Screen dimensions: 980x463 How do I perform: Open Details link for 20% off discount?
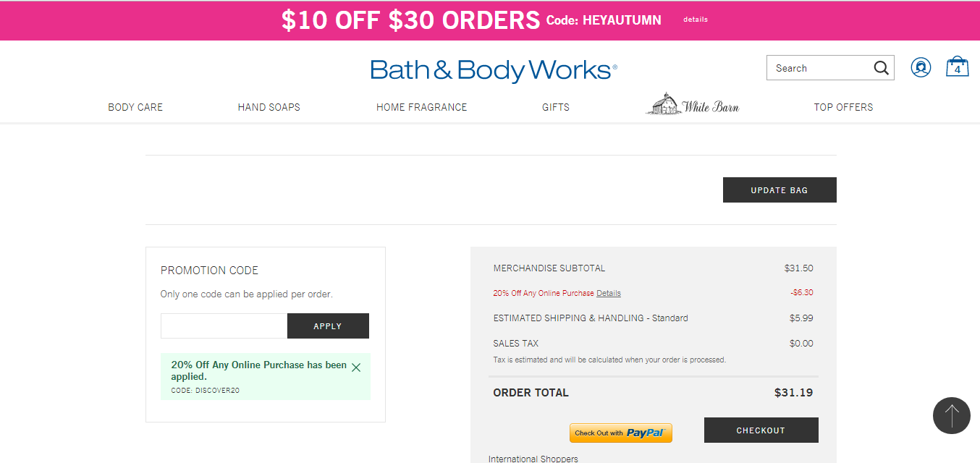(609, 293)
